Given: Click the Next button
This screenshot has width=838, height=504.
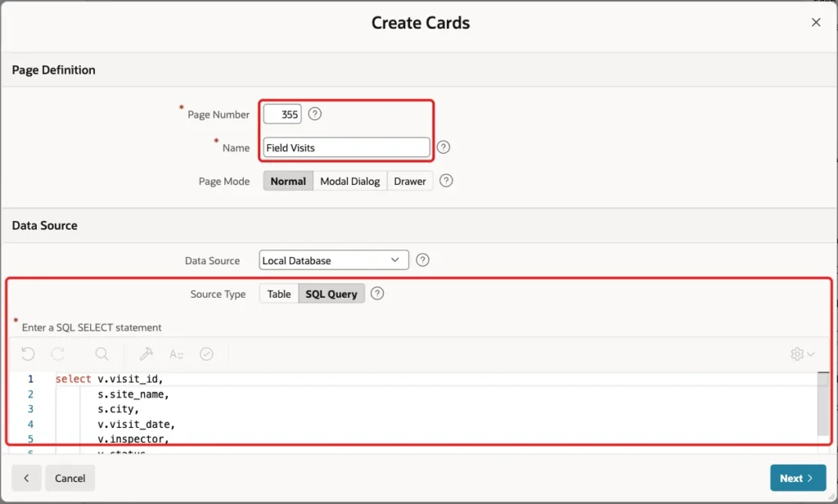Looking at the screenshot, I should pos(798,479).
